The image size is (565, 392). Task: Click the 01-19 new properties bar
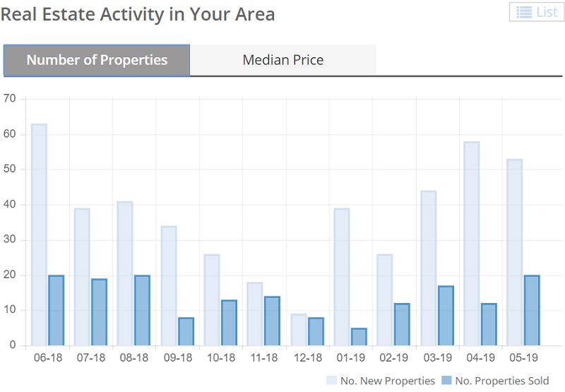[342, 277]
